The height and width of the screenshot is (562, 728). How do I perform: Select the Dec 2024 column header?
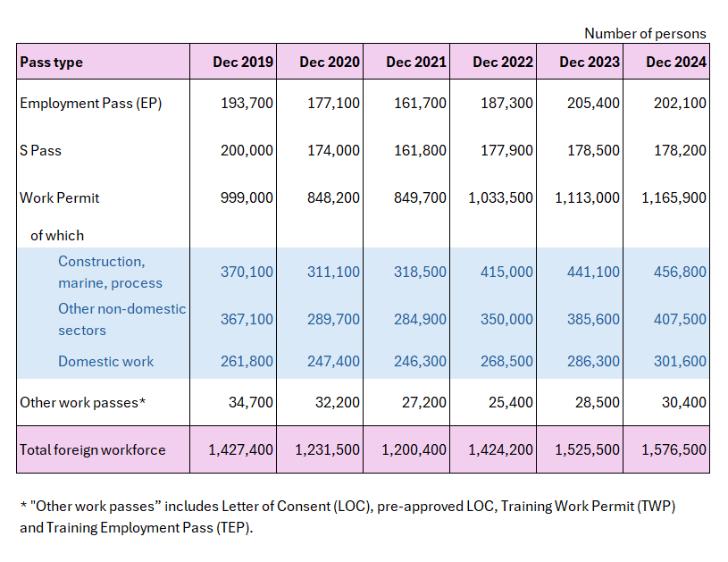point(675,62)
